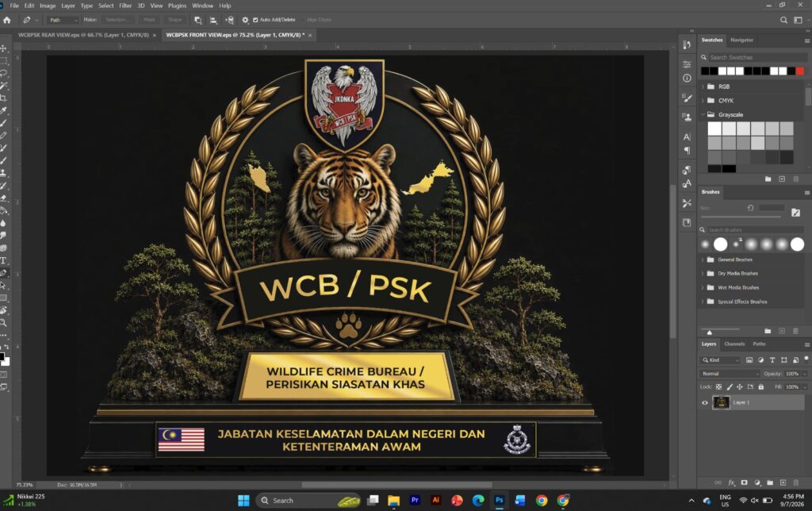Image resolution: width=812 pixels, height=511 pixels.
Task: Open the Filter menu
Action: point(125,6)
